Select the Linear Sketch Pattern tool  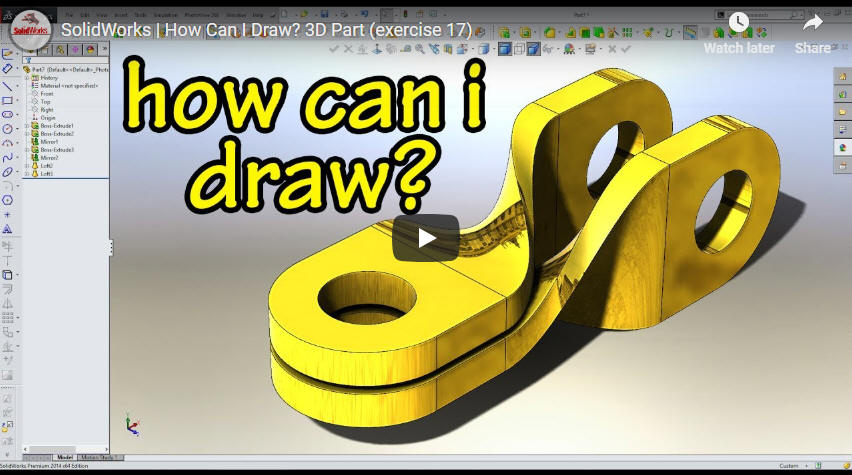[x=7, y=317]
